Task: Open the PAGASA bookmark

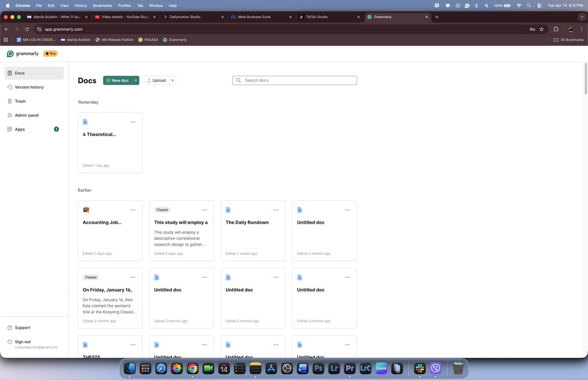Action: coord(148,40)
